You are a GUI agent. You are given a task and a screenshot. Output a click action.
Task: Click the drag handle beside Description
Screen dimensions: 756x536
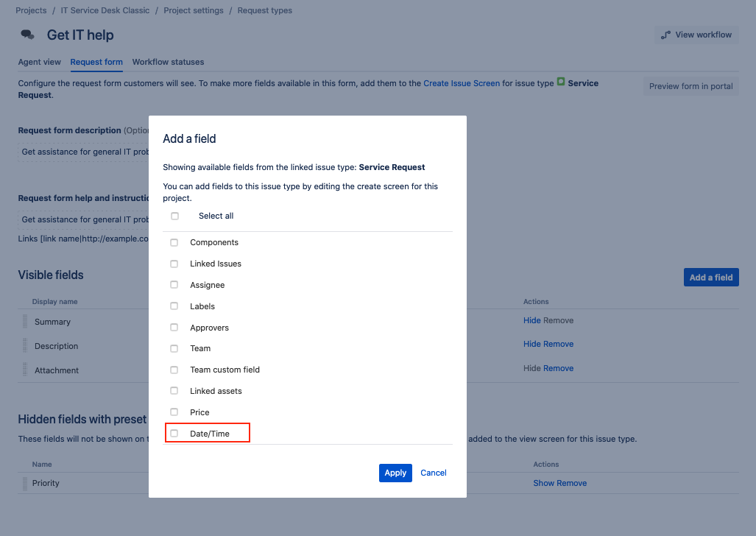coord(25,345)
